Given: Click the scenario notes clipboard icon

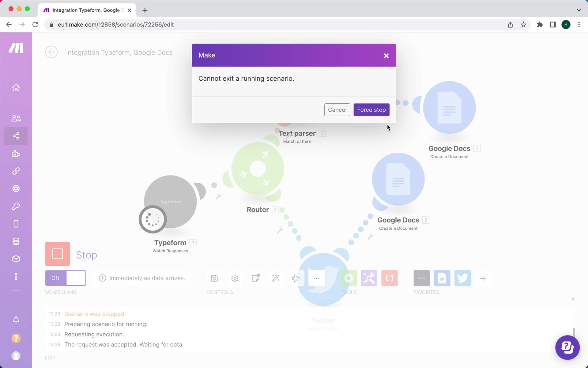Looking at the screenshot, I should point(255,278).
